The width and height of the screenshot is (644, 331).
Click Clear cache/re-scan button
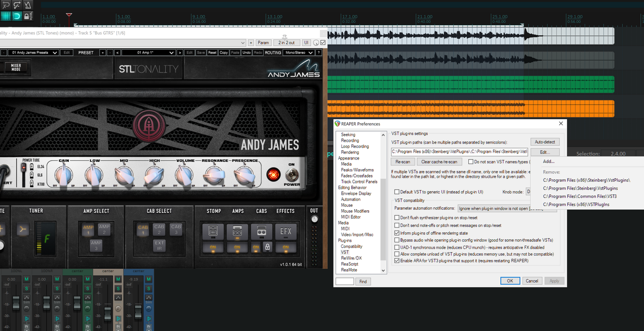click(439, 162)
